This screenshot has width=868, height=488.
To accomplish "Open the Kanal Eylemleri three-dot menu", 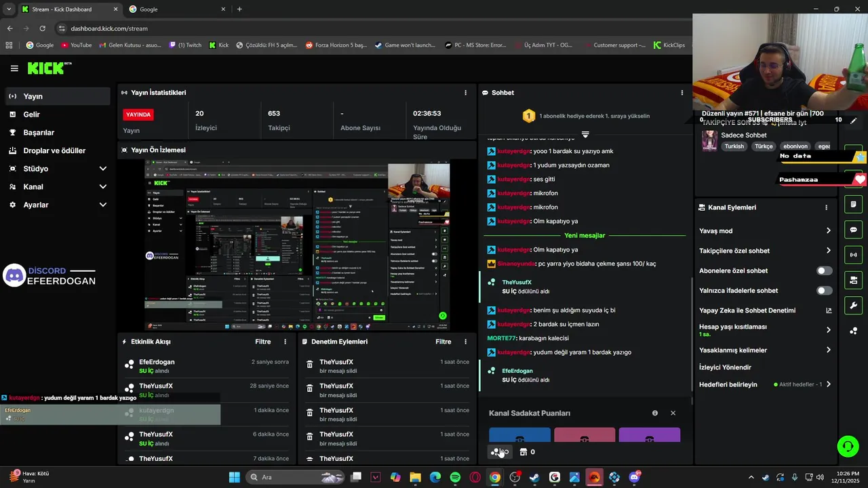I will click(x=826, y=207).
